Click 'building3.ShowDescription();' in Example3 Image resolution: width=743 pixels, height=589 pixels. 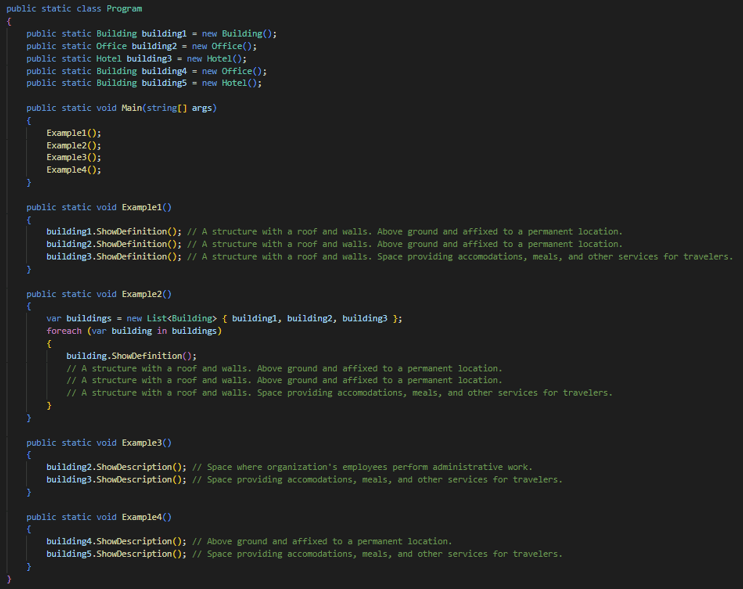116,480
